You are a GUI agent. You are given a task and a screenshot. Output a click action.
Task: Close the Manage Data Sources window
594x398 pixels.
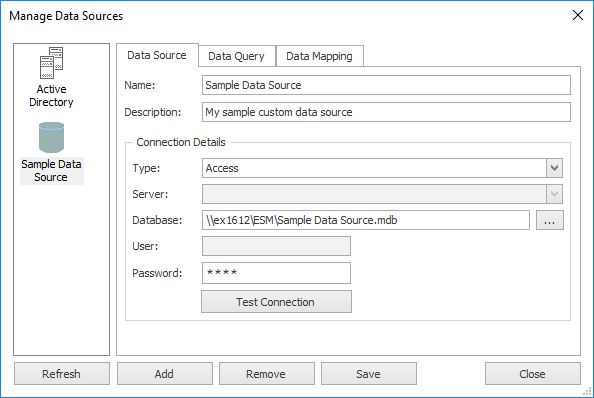(578, 15)
